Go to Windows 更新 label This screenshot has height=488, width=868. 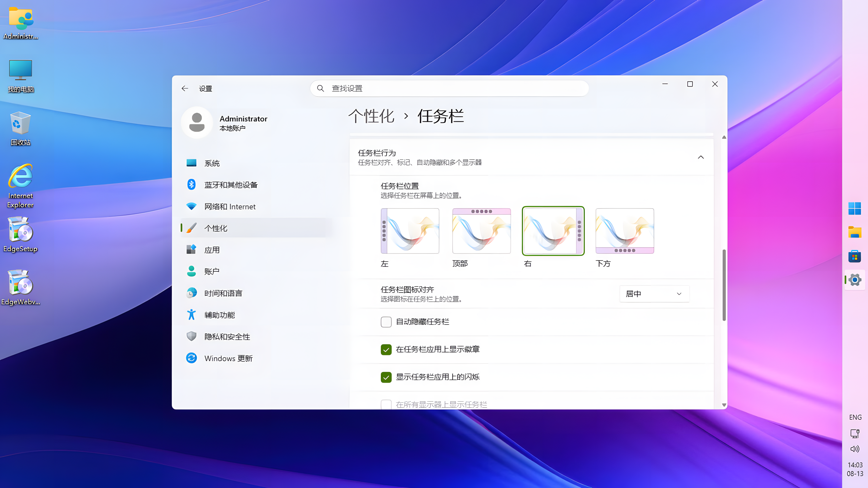pos(228,358)
